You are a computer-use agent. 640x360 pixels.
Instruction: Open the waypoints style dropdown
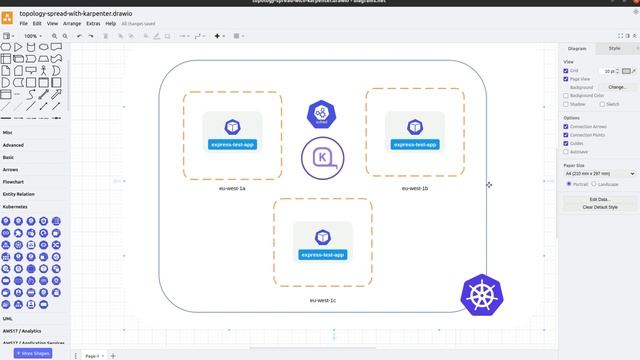[200, 36]
